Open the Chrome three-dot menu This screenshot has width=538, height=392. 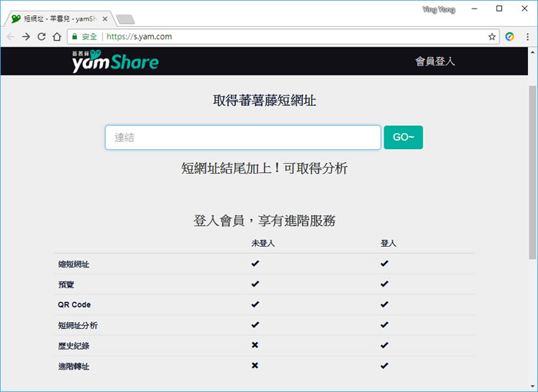527,36
